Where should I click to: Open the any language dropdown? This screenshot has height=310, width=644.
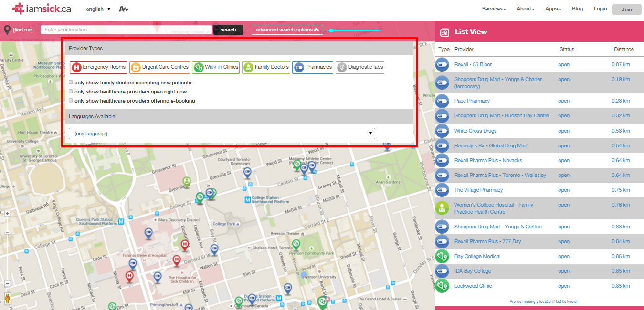coord(222,134)
